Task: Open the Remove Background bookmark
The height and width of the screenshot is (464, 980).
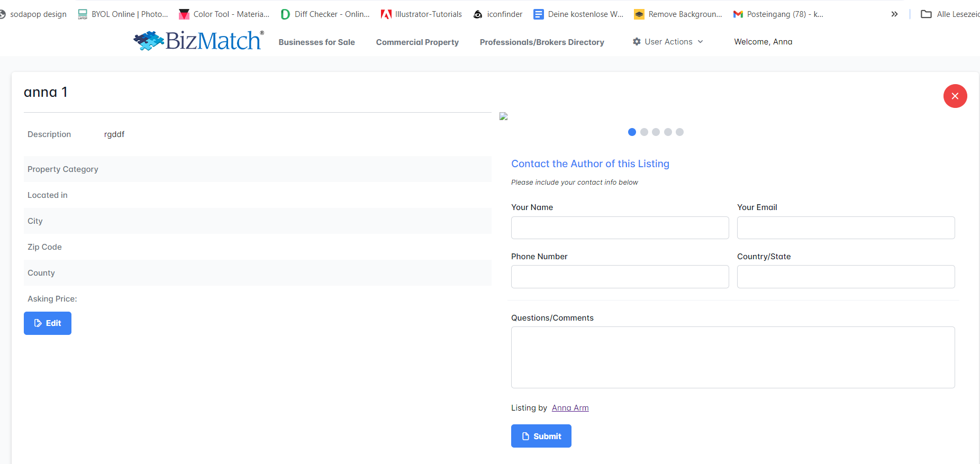Action: point(678,14)
